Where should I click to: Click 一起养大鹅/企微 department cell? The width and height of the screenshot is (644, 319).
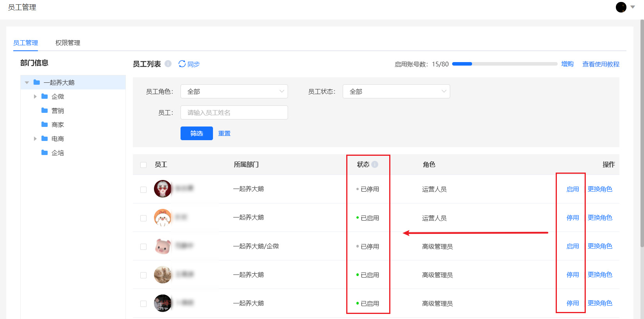click(x=256, y=246)
